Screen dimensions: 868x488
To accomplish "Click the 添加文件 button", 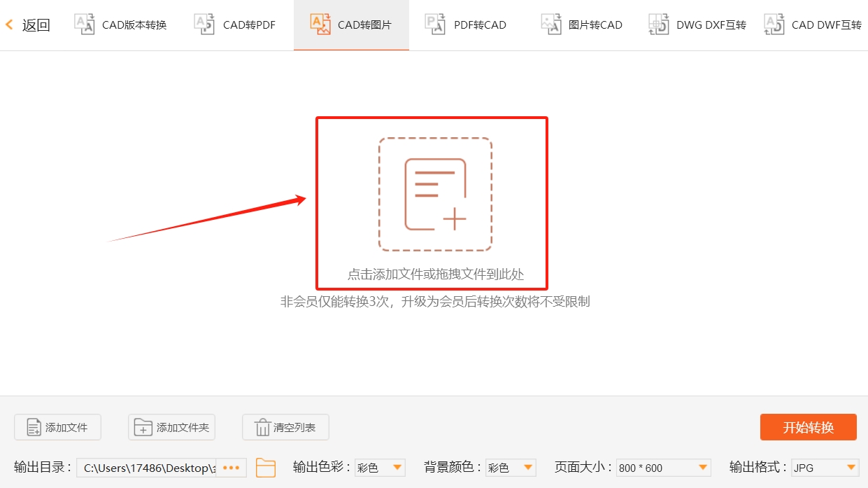I will click(57, 427).
